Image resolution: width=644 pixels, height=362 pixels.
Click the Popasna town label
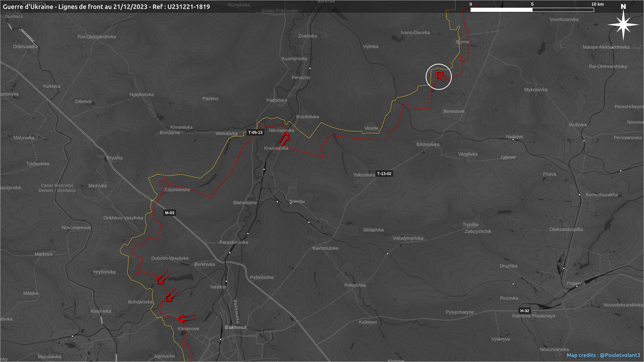[x=576, y=283]
